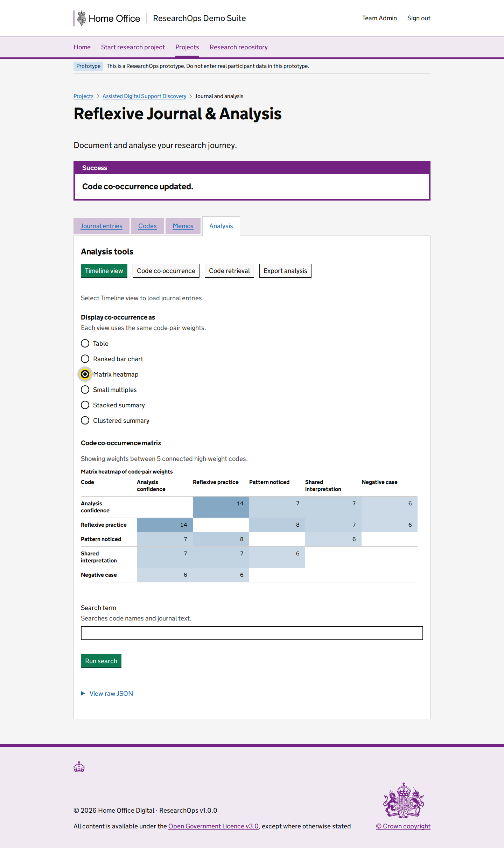Click the Code co-occurrence button
The width and height of the screenshot is (504, 848).
166,271
